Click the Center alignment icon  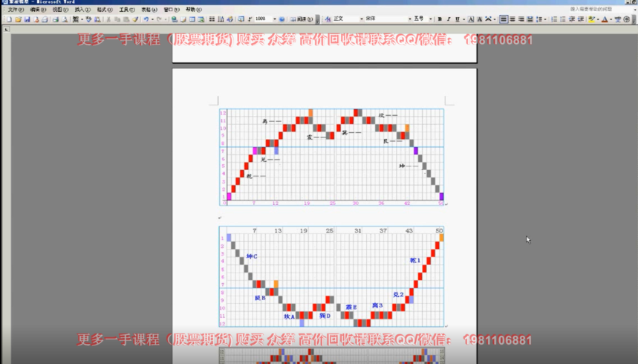click(x=512, y=19)
